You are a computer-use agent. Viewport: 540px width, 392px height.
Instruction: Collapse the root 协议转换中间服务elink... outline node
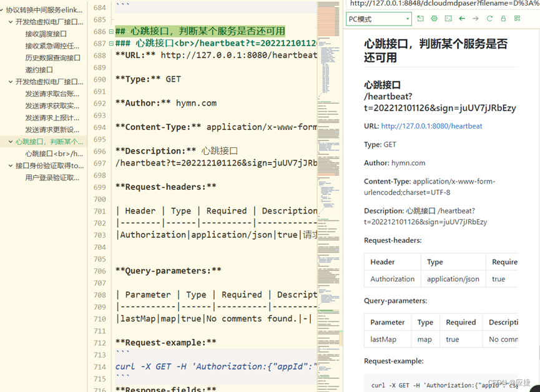pyautogui.click(x=2, y=10)
